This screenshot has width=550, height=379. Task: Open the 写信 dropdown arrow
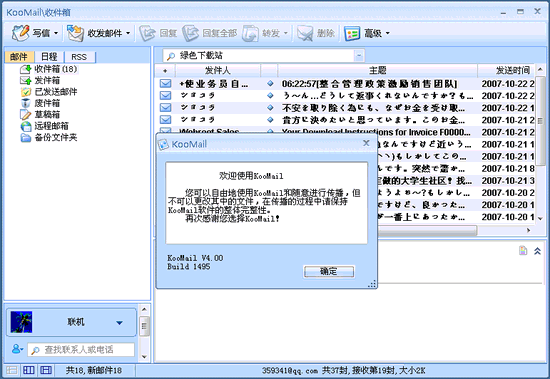(56, 33)
